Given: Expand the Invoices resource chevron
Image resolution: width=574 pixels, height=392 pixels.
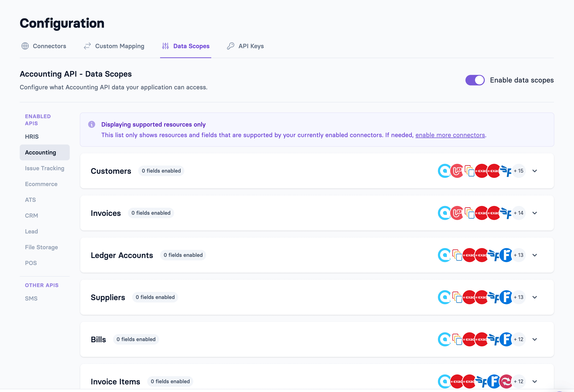Looking at the screenshot, I should 535,213.
